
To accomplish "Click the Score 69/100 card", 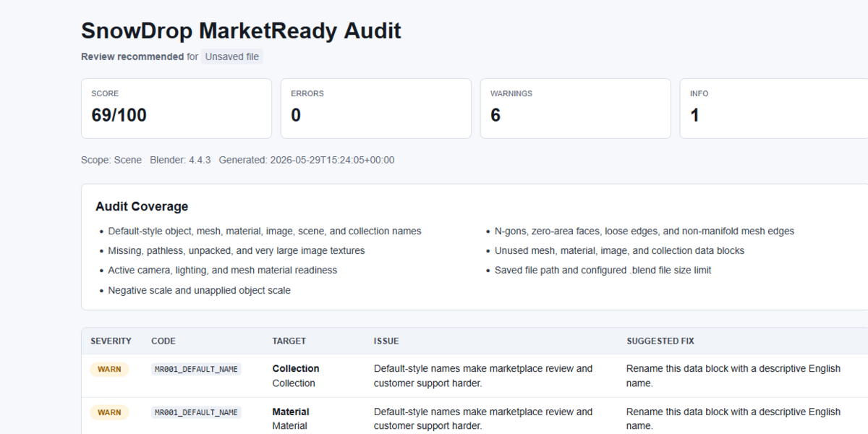I will tap(176, 109).
